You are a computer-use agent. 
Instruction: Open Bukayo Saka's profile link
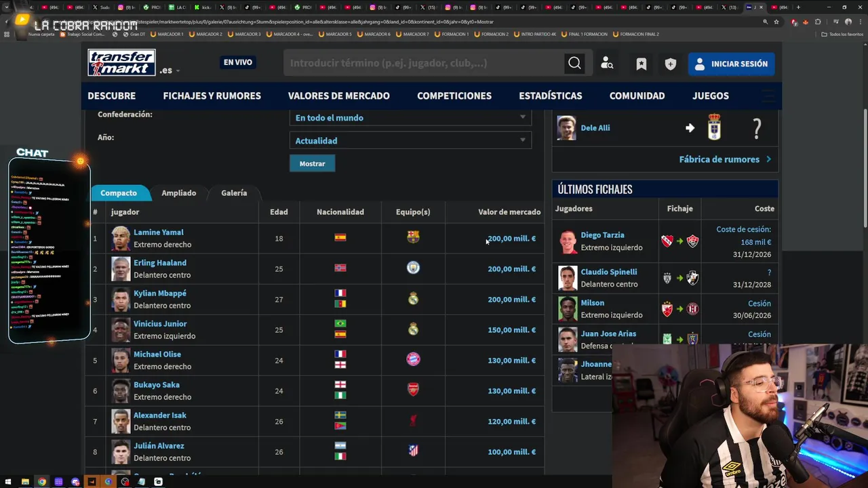click(157, 385)
